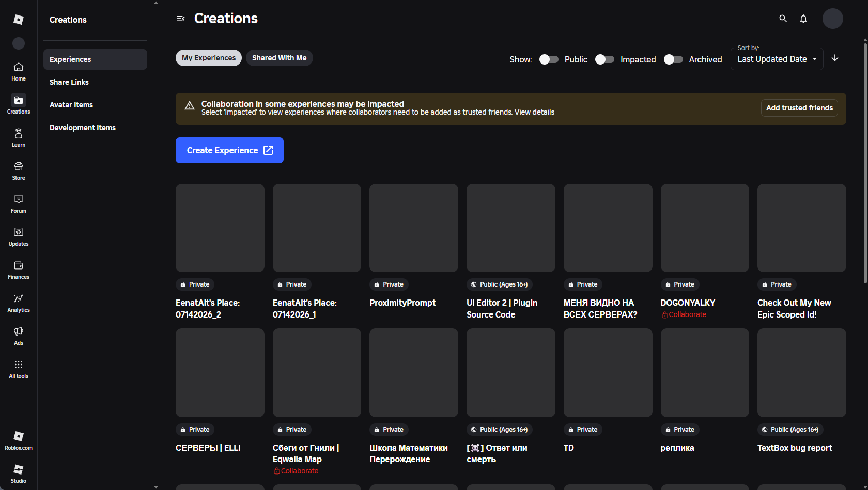Toggle the Impacted filter switch

605,59
